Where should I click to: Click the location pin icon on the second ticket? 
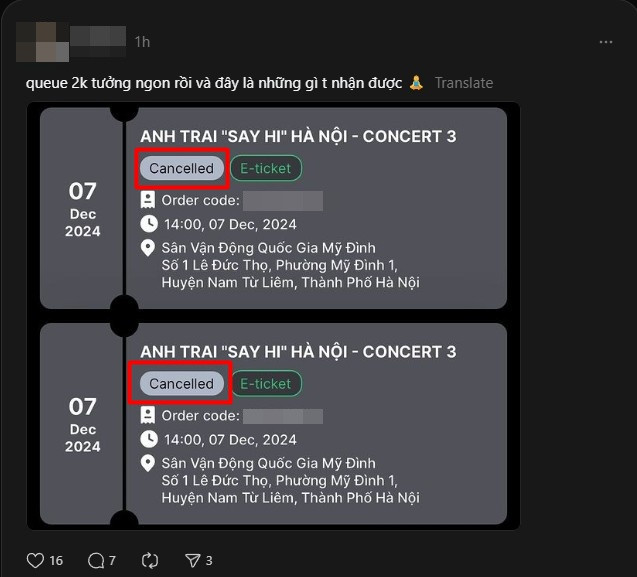click(149, 463)
